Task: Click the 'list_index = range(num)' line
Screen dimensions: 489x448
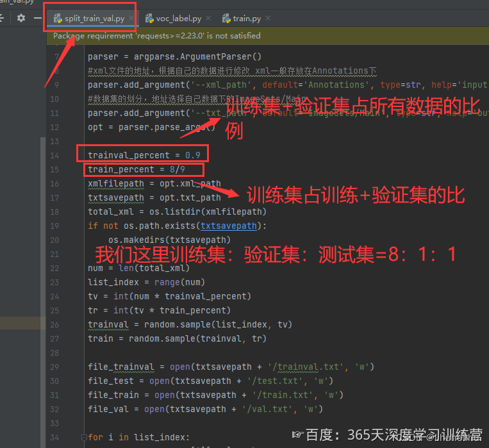Action: [146, 282]
